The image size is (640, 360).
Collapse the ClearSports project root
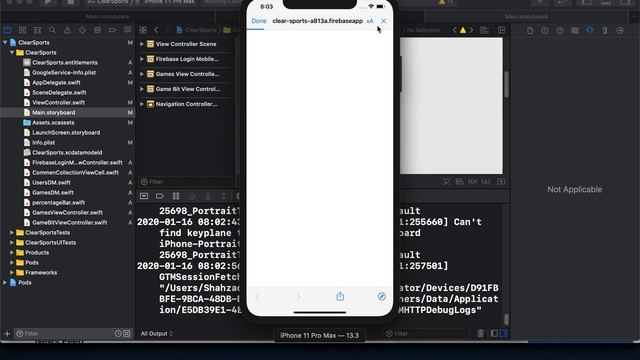point(5,42)
